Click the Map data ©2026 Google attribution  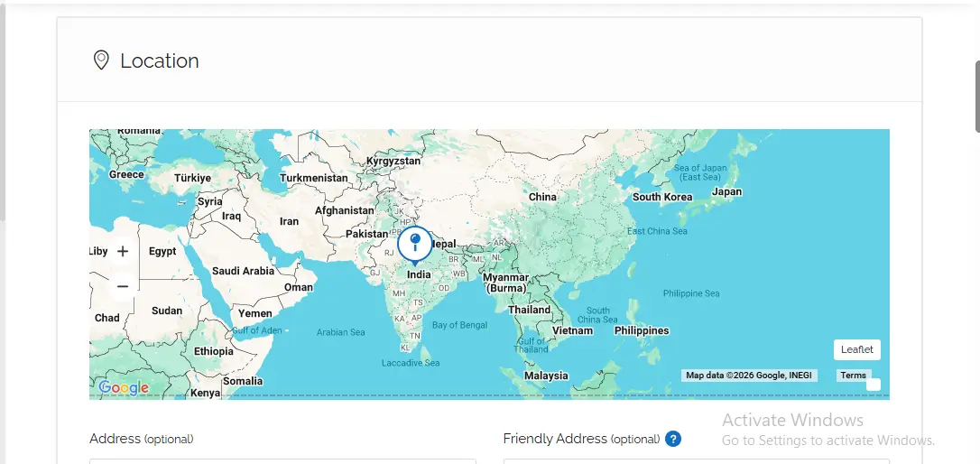pos(749,376)
